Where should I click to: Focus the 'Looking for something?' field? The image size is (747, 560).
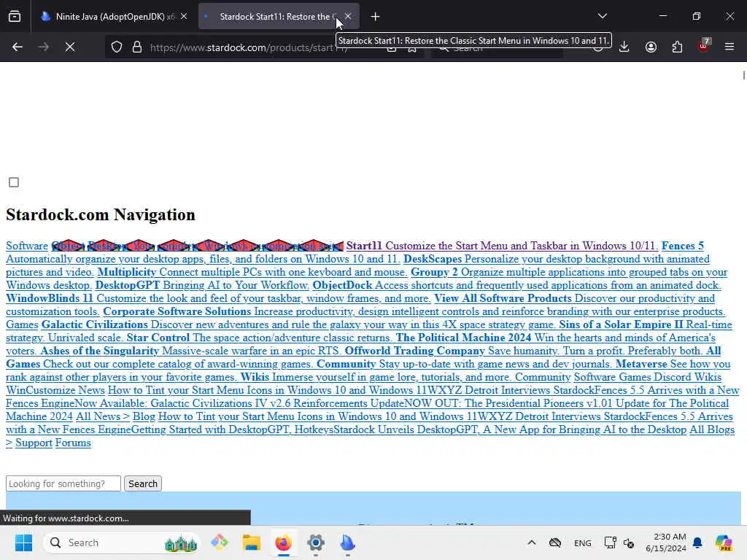coord(63,483)
